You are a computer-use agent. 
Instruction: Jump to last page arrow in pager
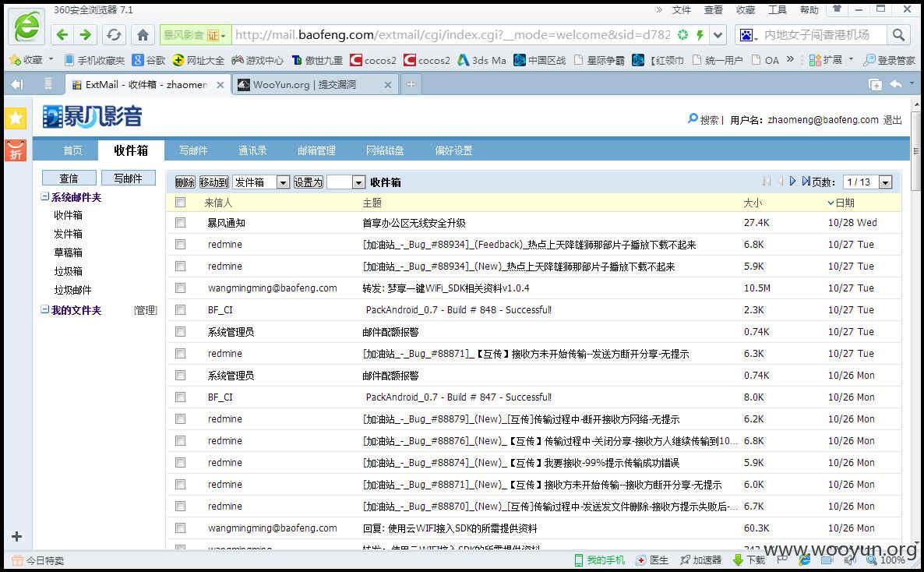click(806, 181)
